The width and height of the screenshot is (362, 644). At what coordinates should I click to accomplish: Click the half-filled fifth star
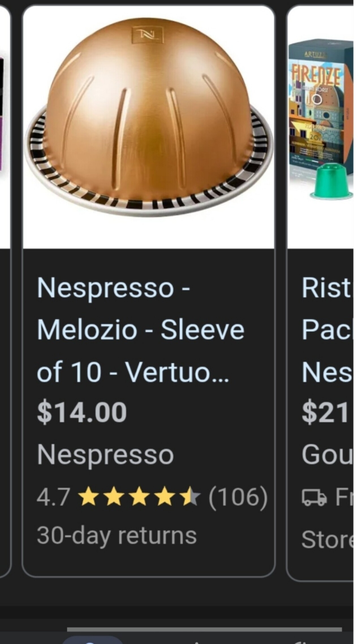(x=191, y=496)
